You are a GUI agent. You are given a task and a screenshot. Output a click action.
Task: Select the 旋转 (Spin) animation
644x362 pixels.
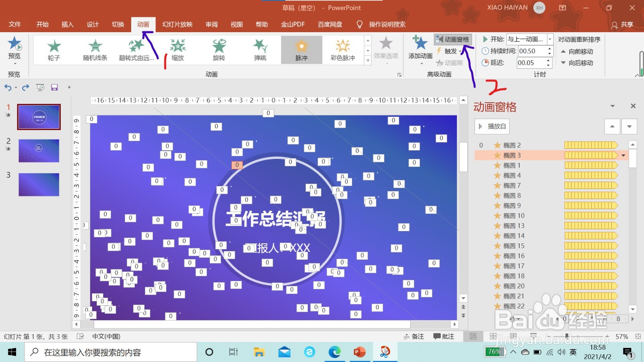pyautogui.click(x=219, y=49)
